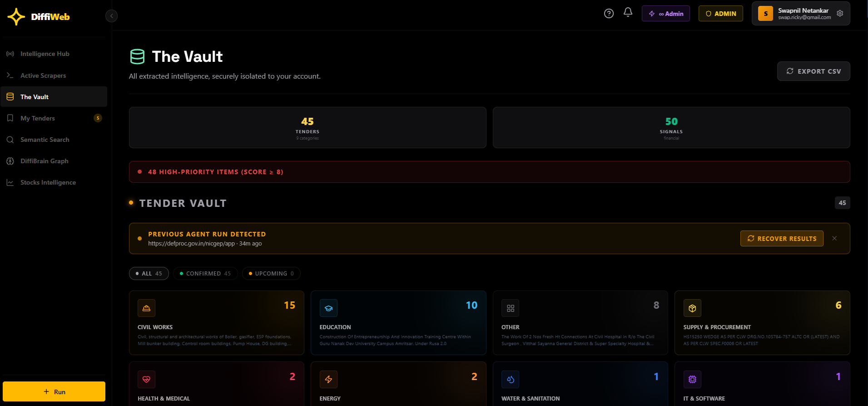
Task: Open the Water & Sanitation card
Action: tap(580, 384)
